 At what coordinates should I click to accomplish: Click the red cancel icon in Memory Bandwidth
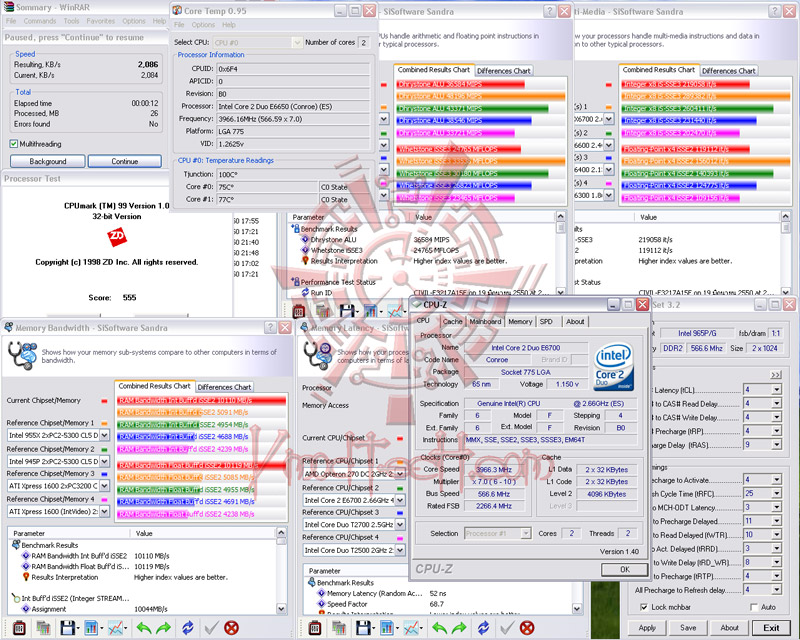tap(232, 627)
